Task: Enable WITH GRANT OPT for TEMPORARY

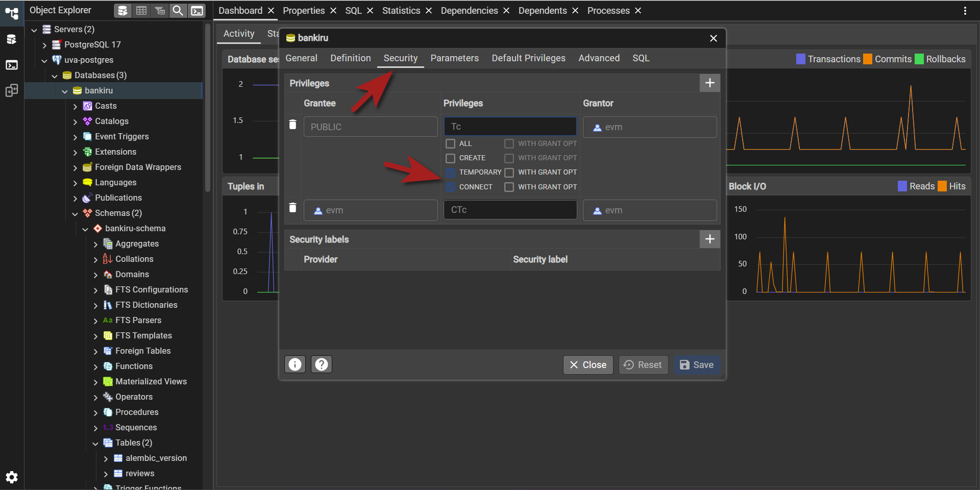Action: point(509,173)
